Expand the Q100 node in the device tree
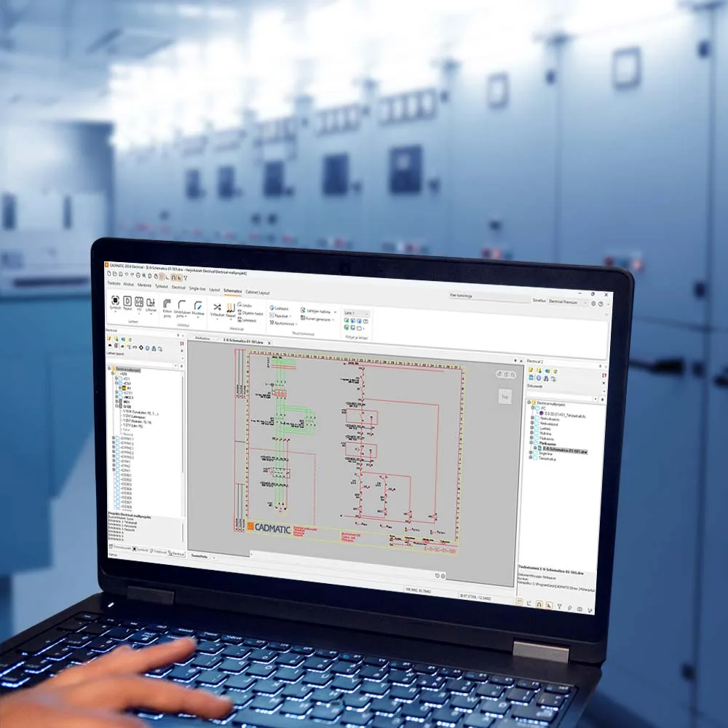The height and width of the screenshot is (728, 728). [x=116, y=406]
